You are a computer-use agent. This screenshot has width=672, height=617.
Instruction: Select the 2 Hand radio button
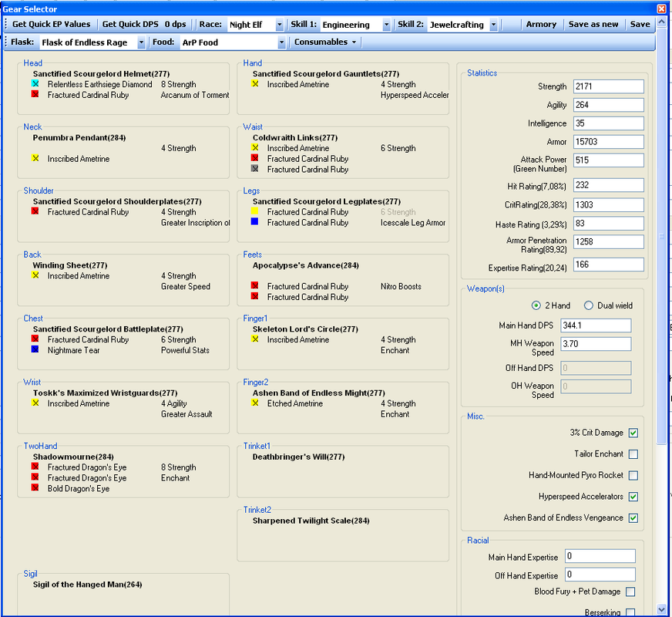click(536, 305)
